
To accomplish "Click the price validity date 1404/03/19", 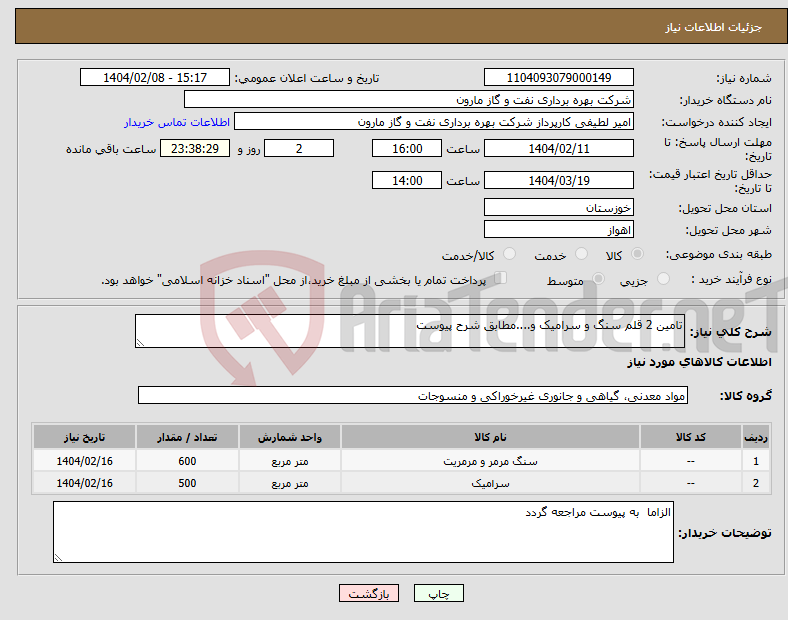I will (x=559, y=180).
